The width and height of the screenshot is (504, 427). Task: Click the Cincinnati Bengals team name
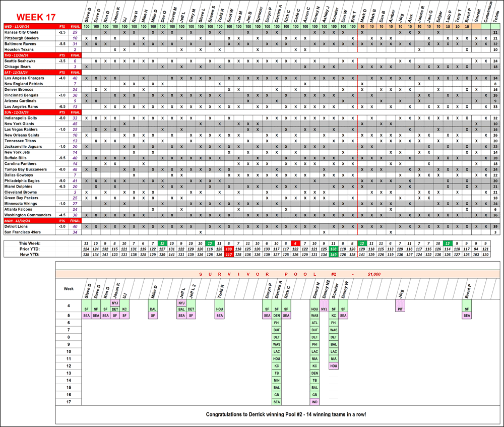pyautogui.click(x=21, y=95)
